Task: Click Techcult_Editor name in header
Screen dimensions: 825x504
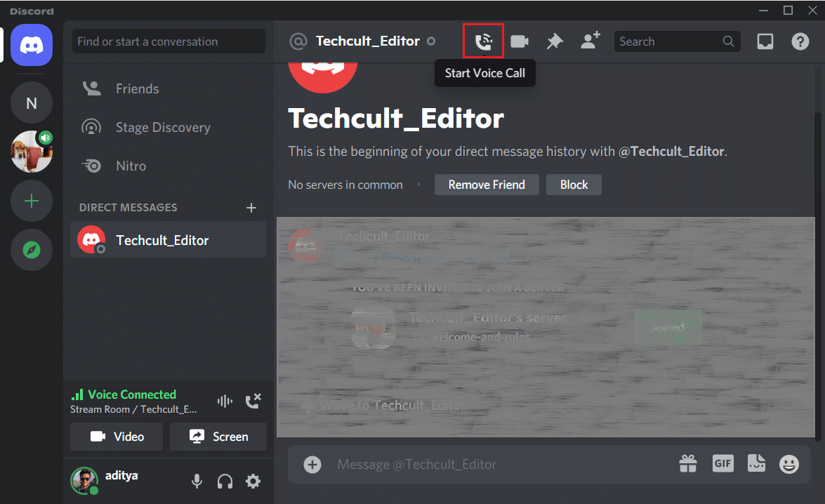Action: point(368,41)
